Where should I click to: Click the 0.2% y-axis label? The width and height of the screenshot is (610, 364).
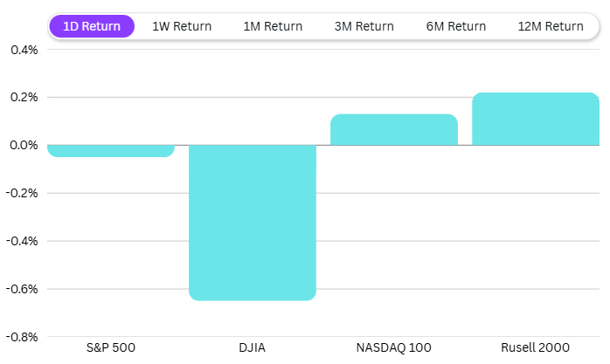pyautogui.click(x=24, y=97)
